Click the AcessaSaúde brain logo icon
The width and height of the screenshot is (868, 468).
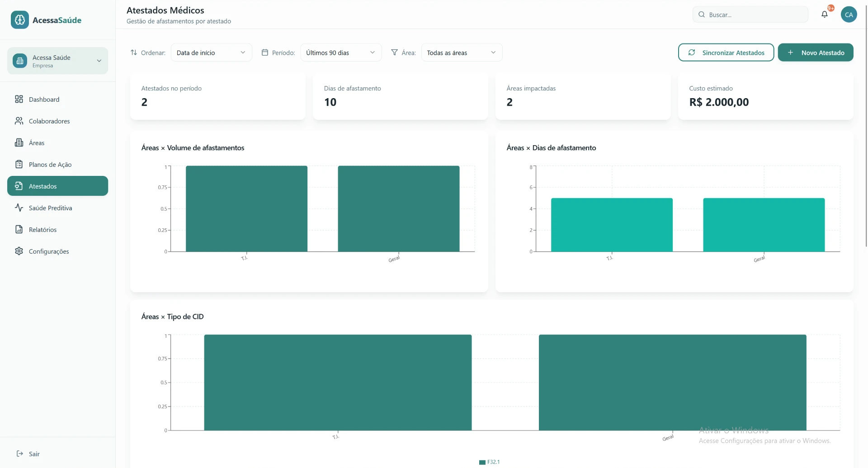click(20, 20)
